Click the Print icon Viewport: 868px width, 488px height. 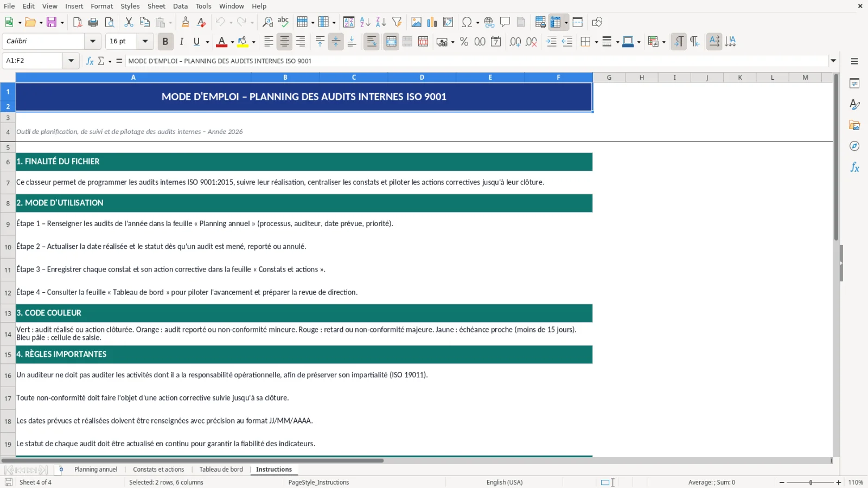click(93, 22)
